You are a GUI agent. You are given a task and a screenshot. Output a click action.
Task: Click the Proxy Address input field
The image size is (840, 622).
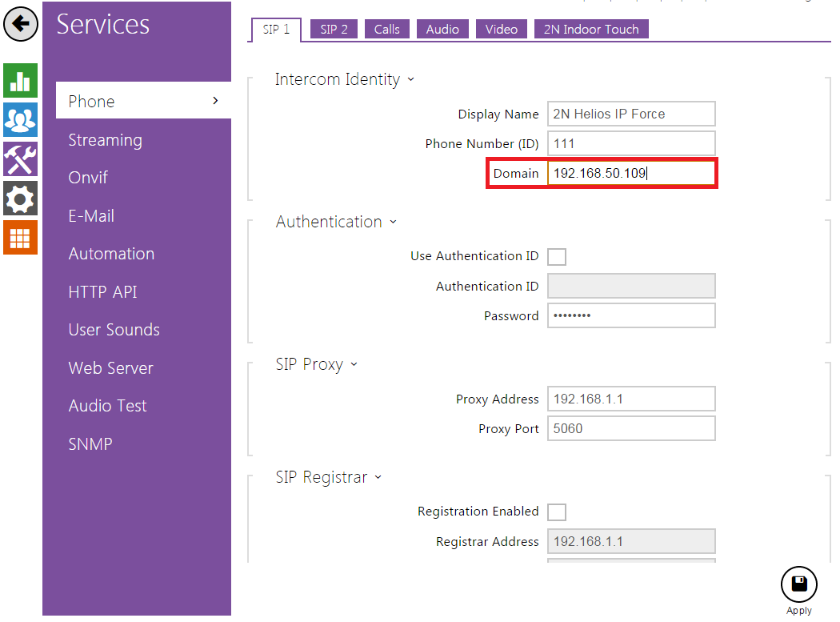tap(630, 399)
